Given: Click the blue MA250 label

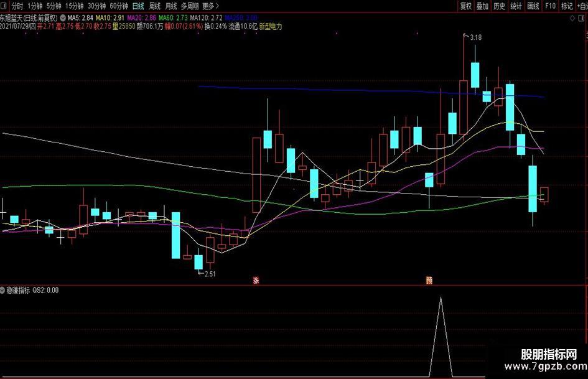Looking at the screenshot, I should [x=241, y=17].
